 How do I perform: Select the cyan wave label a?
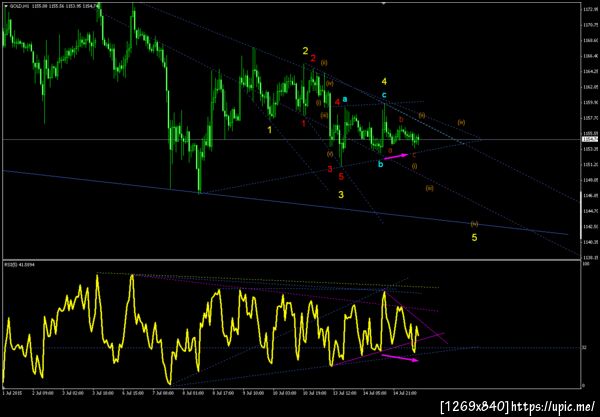[x=345, y=99]
